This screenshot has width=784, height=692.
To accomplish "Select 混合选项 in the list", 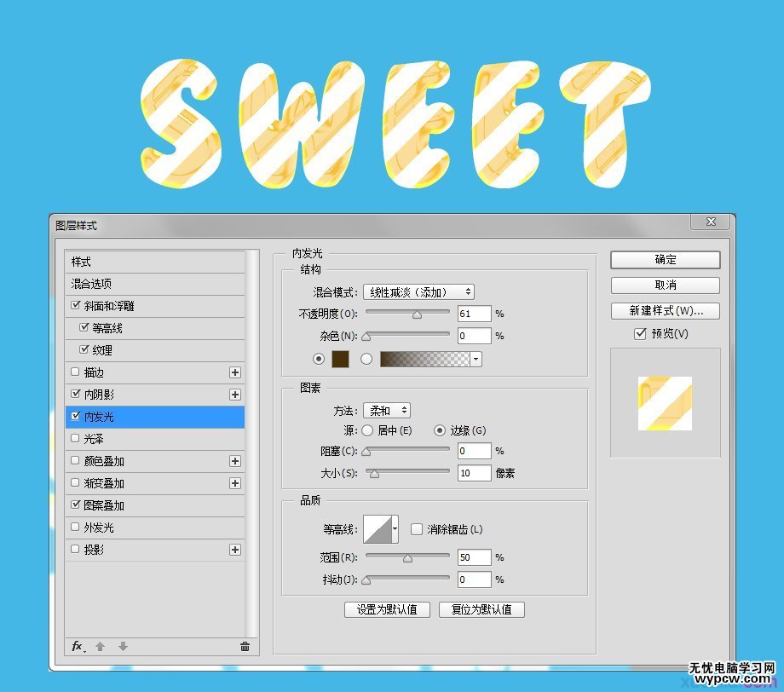I will [155, 284].
